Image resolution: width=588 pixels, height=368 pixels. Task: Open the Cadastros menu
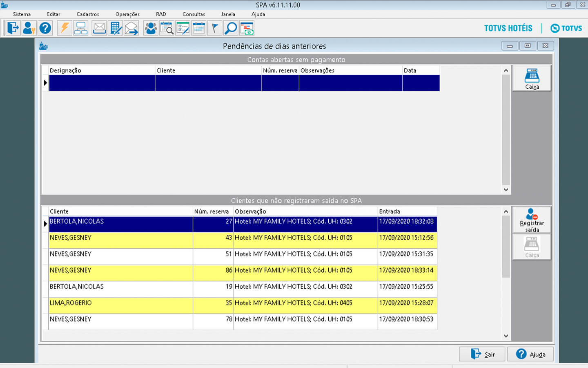pos(88,14)
